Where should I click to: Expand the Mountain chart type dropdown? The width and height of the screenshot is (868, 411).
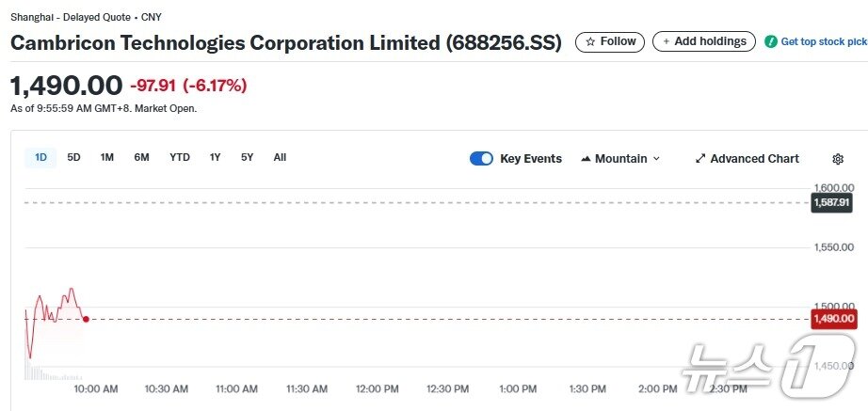pyautogui.click(x=656, y=159)
